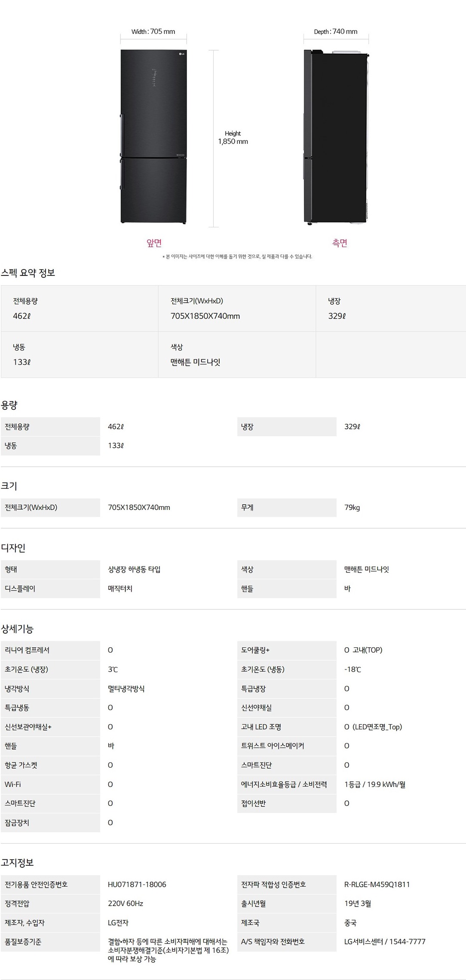Select the 앞면 label under the front image
This screenshot has height=980, width=466.
click(x=154, y=243)
